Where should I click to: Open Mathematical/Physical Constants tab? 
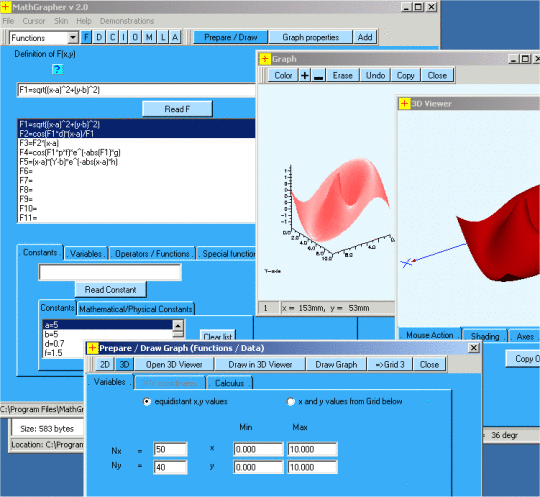[x=136, y=309]
